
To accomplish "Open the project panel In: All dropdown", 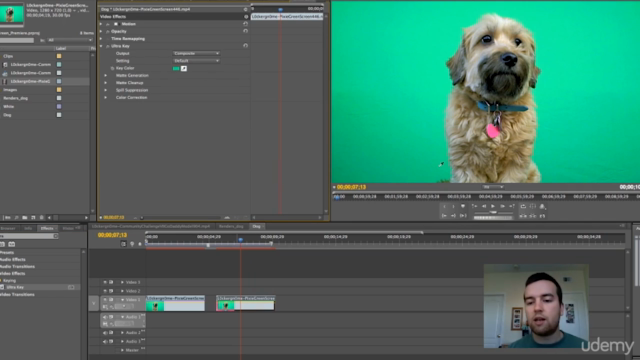I will point(70,40).
